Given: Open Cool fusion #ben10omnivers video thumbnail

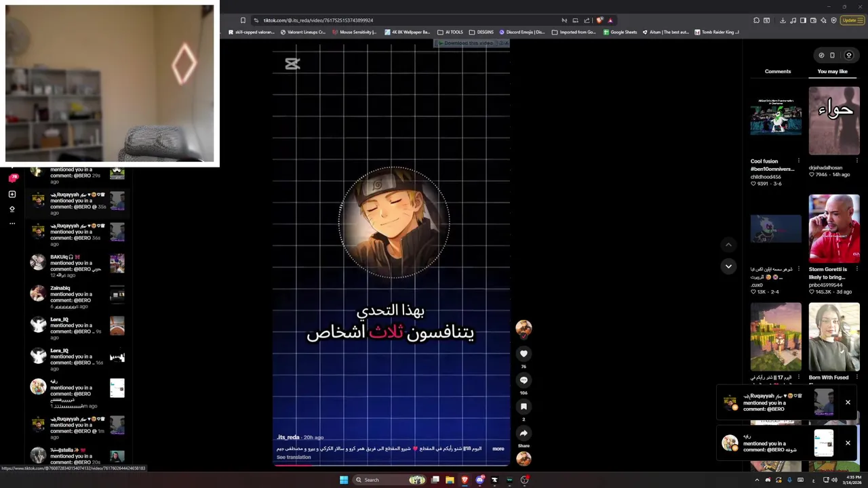Looking at the screenshot, I should tap(776, 121).
